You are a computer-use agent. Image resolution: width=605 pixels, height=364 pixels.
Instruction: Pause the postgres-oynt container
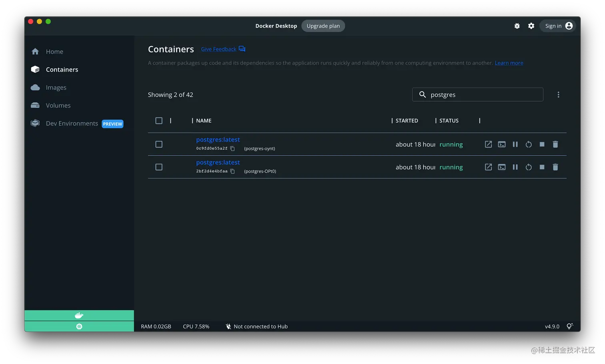coord(515,144)
